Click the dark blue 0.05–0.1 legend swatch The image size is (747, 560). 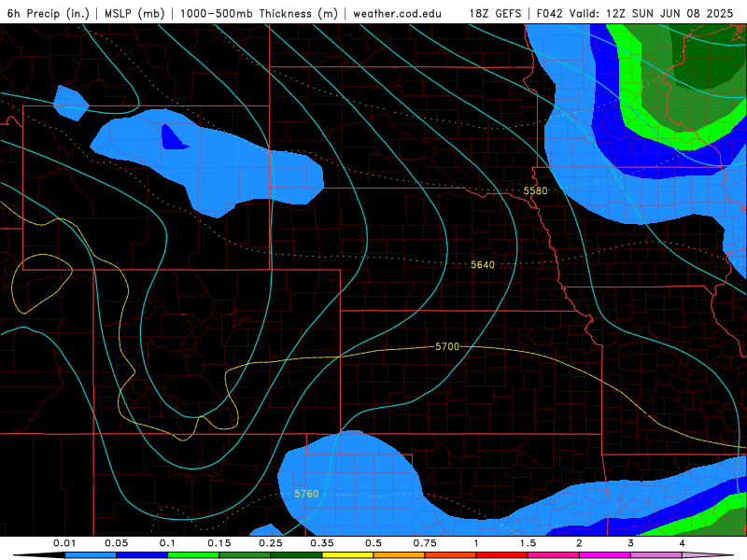point(142,555)
